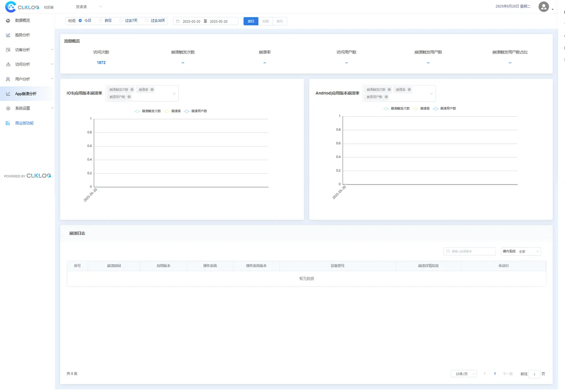Image resolution: width=565 pixels, height=392 pixels.
Task: Click the 1872 访问次数 value
Action: (x=101, y=63)
